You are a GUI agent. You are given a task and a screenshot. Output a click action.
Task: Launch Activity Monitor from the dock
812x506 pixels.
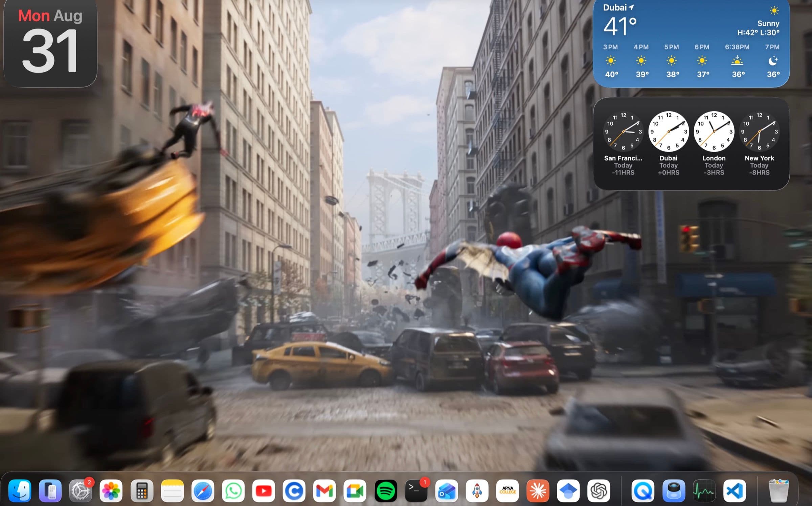point(704,490)
